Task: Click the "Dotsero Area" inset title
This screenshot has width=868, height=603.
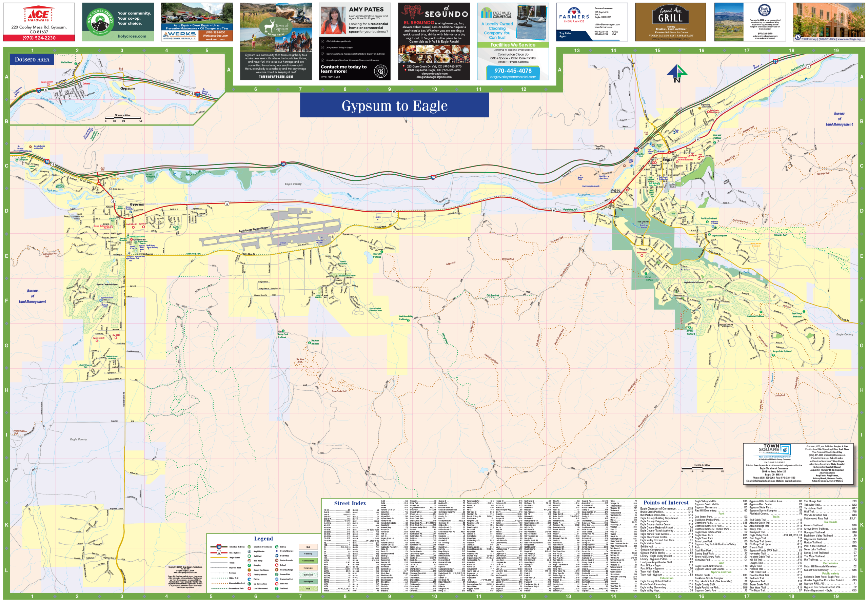Action: tap(32, 59)
